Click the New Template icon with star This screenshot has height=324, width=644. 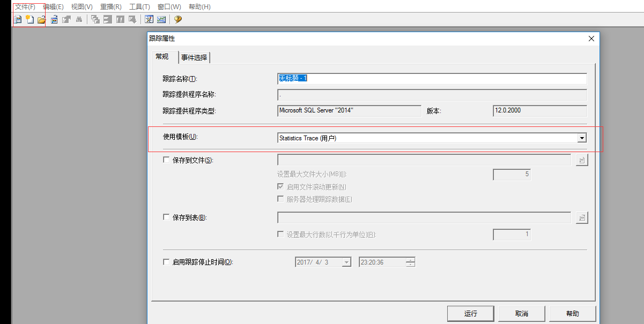(29, 20)
